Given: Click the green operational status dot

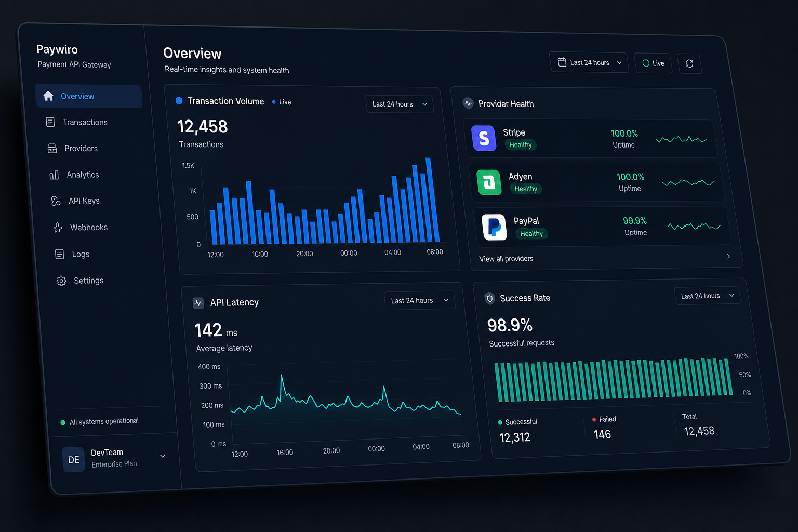Looking at the screenshot, I should click(63, 422).
